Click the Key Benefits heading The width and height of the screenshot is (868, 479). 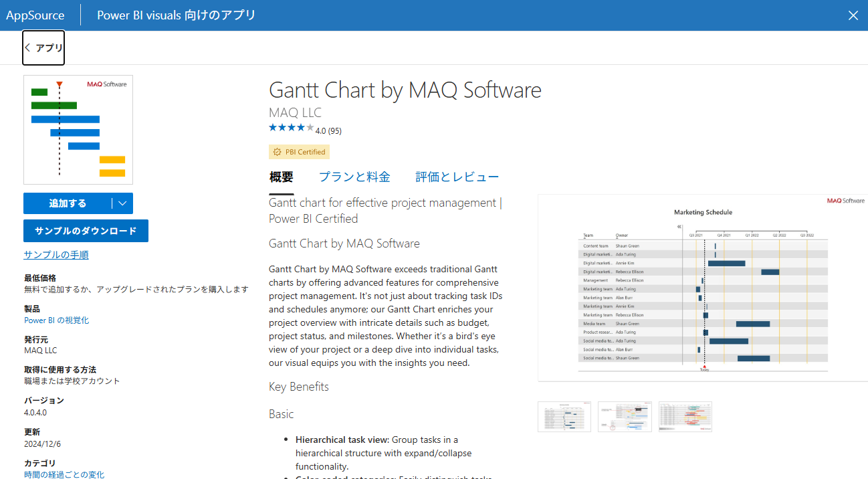(x=299, y=387)
